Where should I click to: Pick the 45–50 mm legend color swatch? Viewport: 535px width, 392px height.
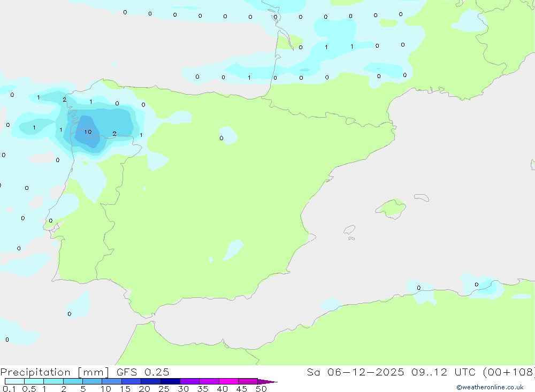tap(248, 381)
